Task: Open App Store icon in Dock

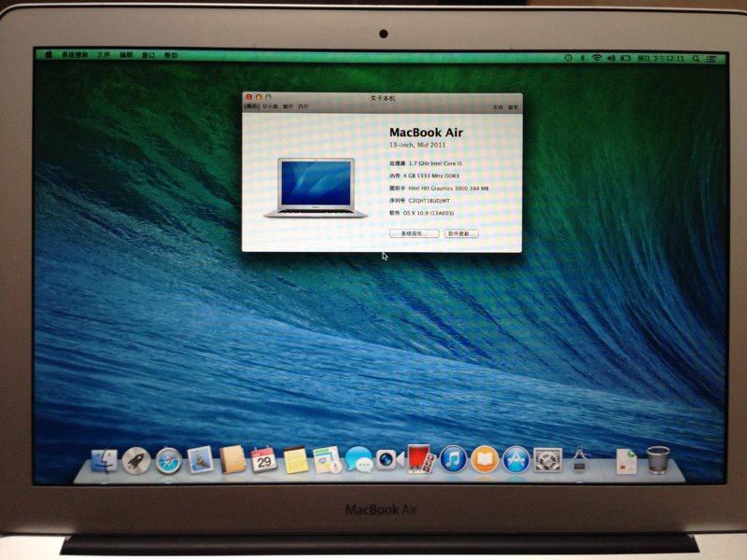Action: (516, 460)
